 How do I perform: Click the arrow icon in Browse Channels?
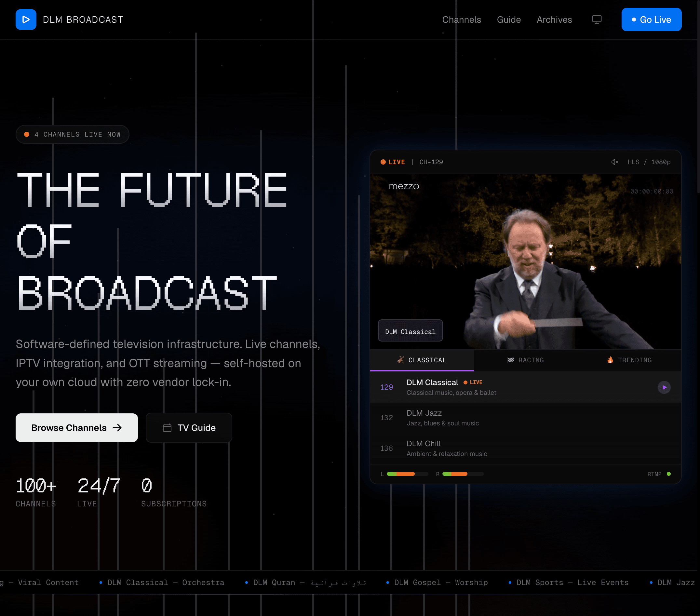[x=117, y=428]
